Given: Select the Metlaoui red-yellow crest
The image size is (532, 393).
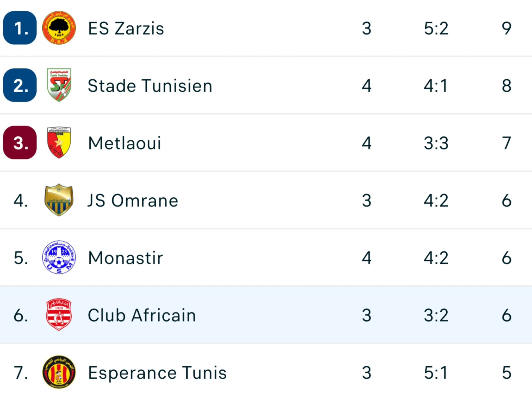Looking at the screenshot, I should (x=59, y=142).
